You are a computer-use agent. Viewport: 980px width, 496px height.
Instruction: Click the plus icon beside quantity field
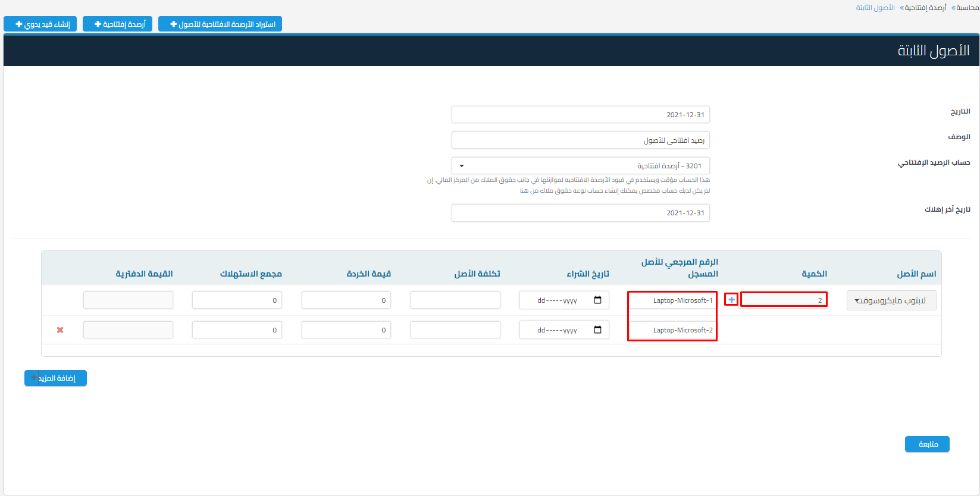tap(731, 300)
